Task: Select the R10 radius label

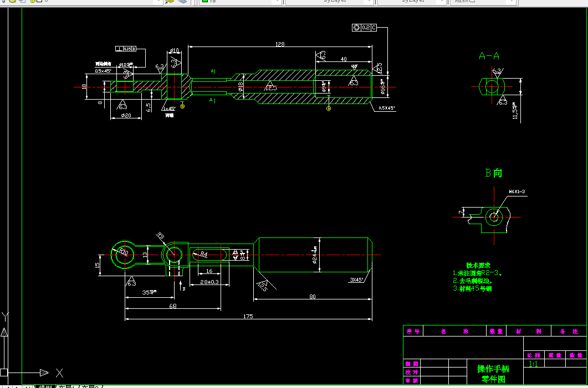Action: 124,251
